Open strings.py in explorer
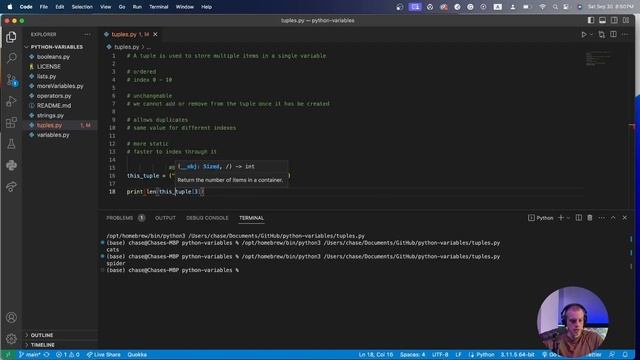The height and width of the screenshot is (360, 640). (x=50, y=116)
